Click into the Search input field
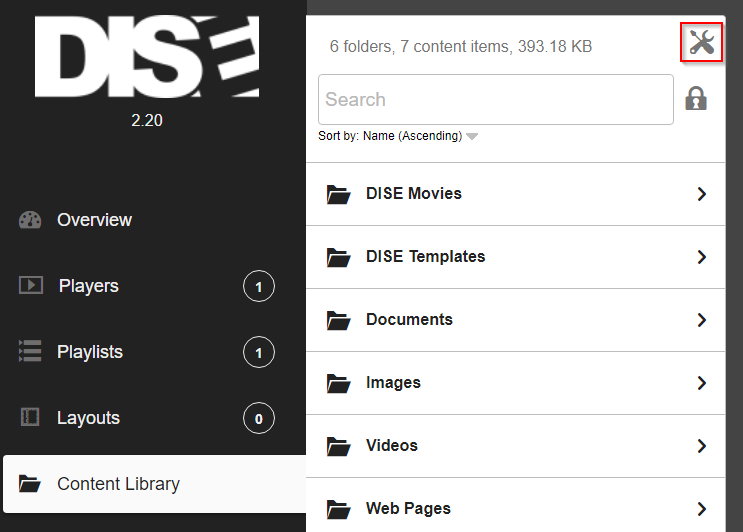743x532 pixels. (x=496, y=99)
